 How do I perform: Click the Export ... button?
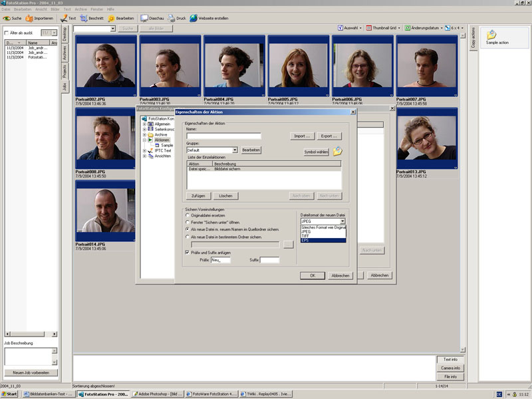click(329, 136)
